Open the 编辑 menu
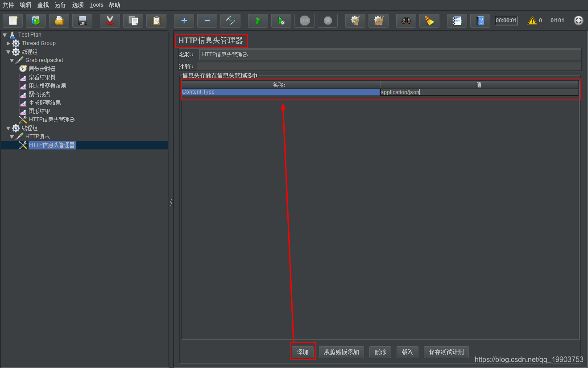The image size is (588, 368). [26, 5]
